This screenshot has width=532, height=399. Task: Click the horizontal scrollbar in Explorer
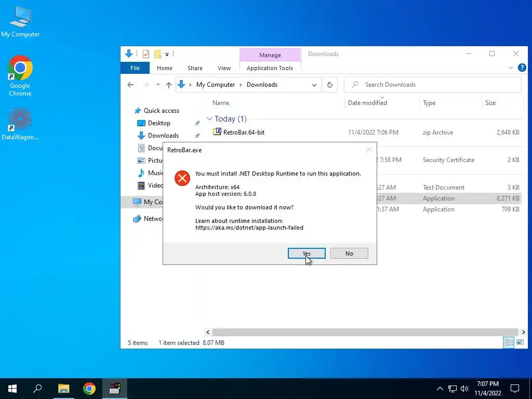pyautogui.click(x=365, y=332)
